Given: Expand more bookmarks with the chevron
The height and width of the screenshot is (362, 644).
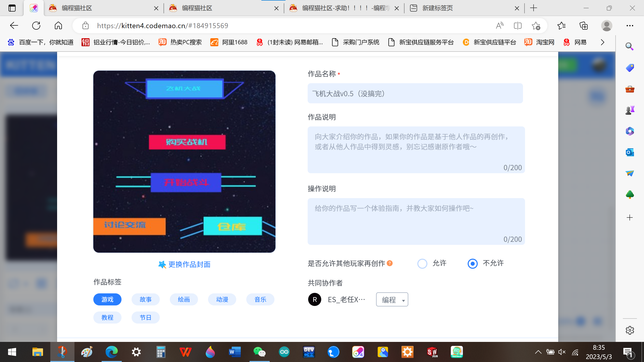Looking at the screenshot, I should pyautogui.click(x=602, y=42).
